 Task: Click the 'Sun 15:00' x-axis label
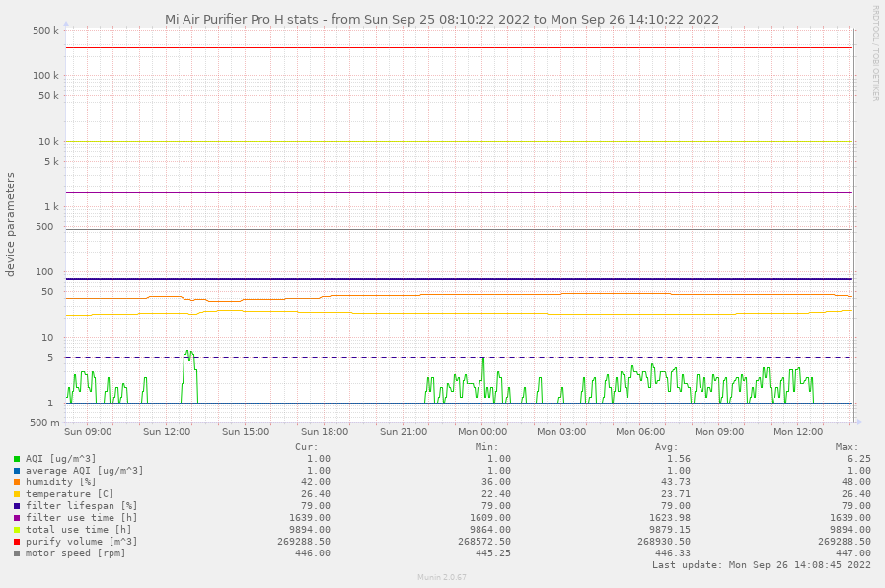(x=246, y=432)
